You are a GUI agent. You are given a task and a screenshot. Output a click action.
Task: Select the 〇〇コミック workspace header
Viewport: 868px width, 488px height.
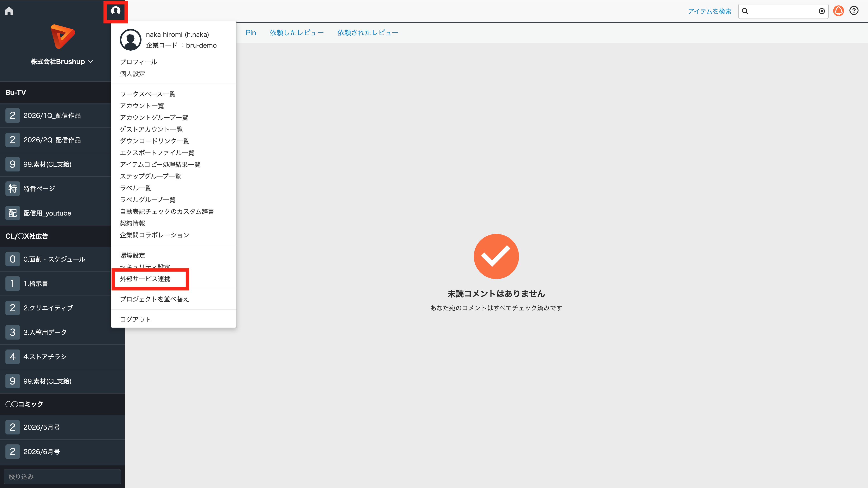(x=62, y=404)
